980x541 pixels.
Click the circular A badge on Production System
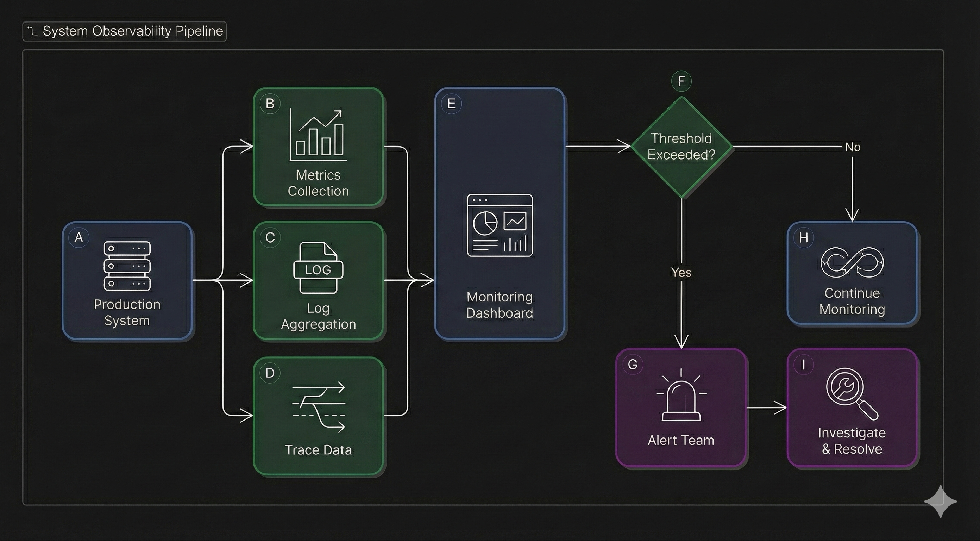(79, 237)
